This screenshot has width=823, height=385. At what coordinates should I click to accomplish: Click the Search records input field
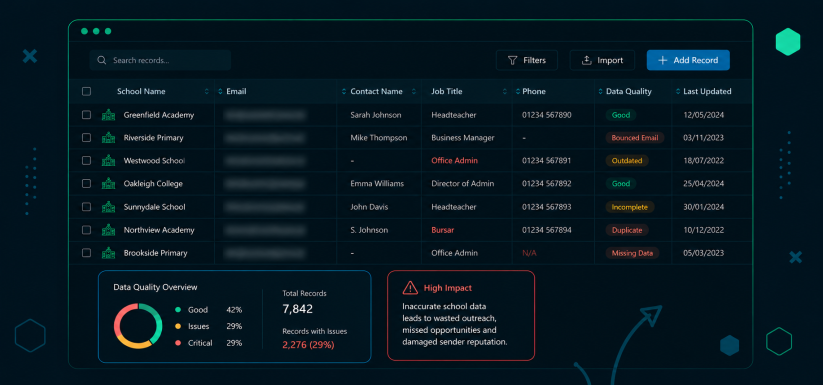160,60
